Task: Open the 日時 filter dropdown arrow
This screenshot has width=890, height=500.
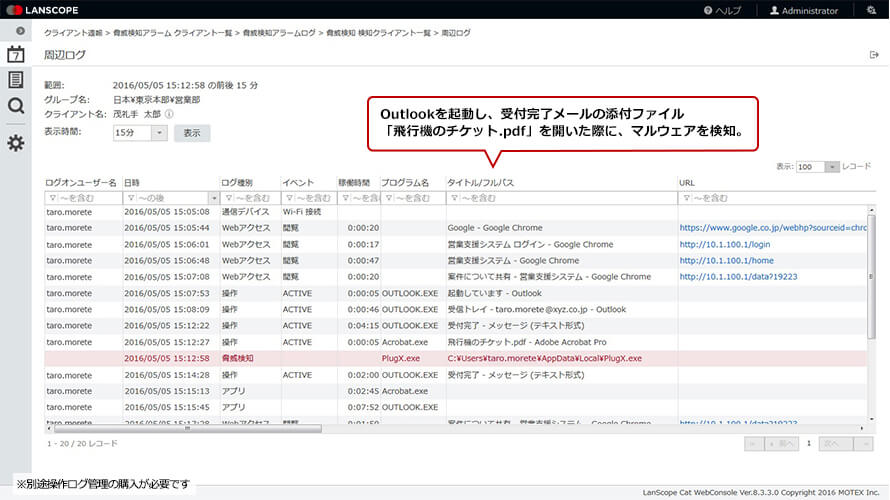Action: (214, 198)
